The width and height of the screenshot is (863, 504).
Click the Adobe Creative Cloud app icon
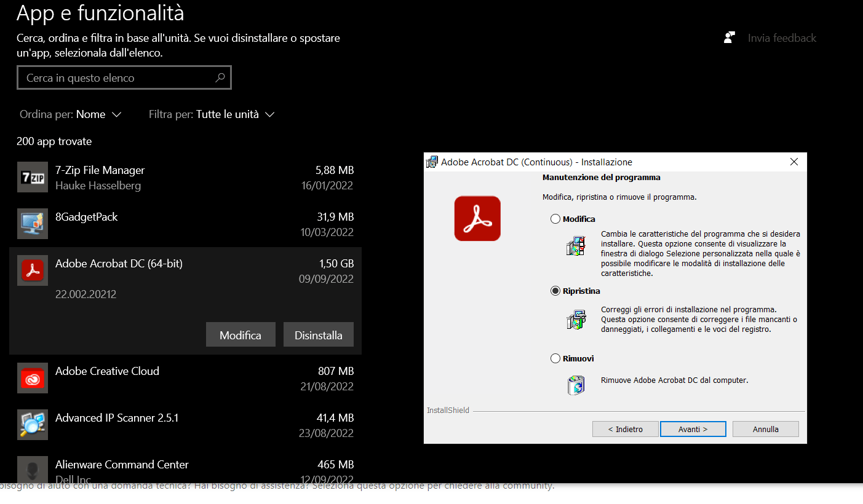[x=33, y=378]
